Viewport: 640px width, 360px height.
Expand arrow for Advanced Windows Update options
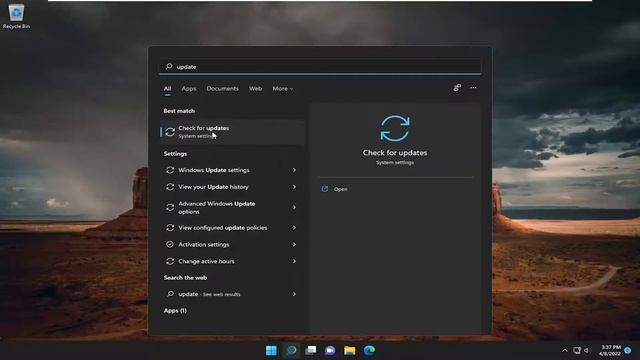(294, 207)
